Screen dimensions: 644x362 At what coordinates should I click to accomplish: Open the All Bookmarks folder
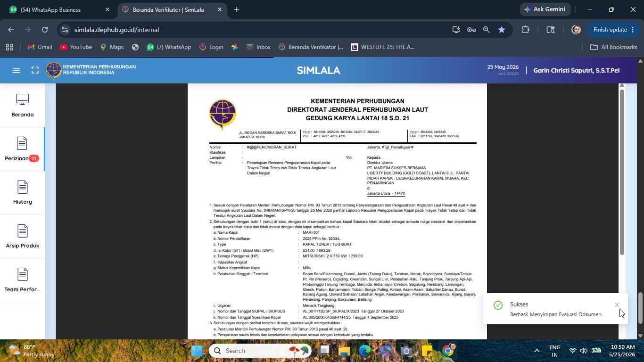(613, 47)
